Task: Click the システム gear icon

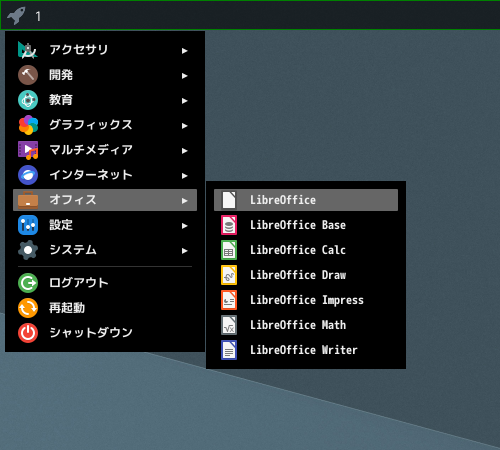Action: pos(28,250)
